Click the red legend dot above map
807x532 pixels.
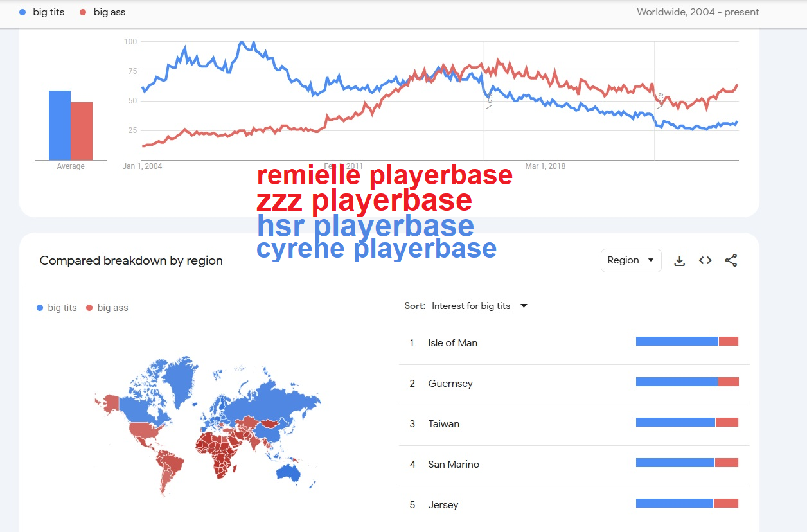pos(90,308)
